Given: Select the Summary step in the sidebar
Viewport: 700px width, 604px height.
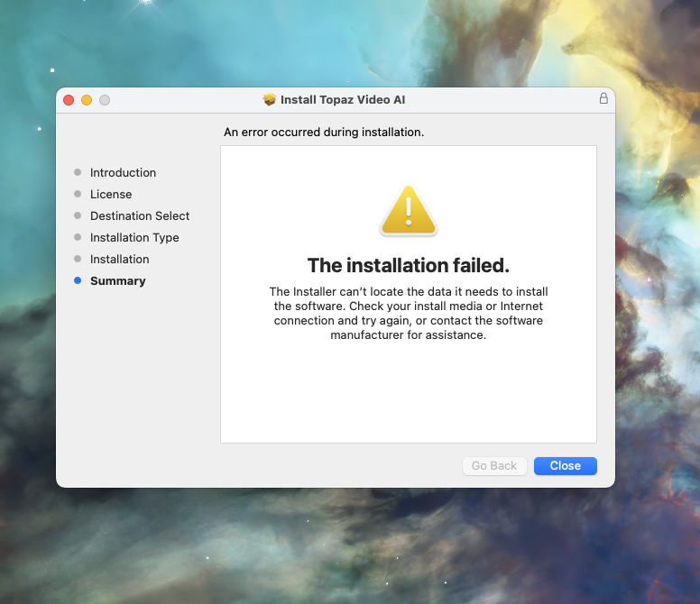Looking at the screenshot, I should click(117, 280).
